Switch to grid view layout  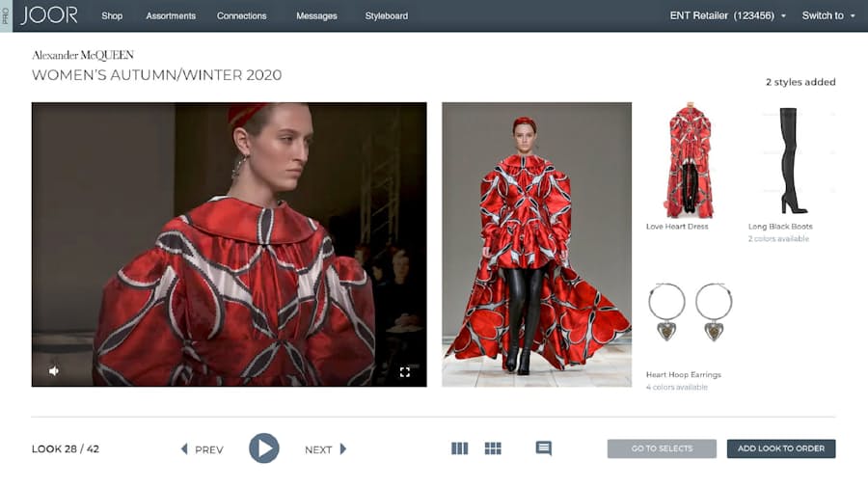click(493, 448)
